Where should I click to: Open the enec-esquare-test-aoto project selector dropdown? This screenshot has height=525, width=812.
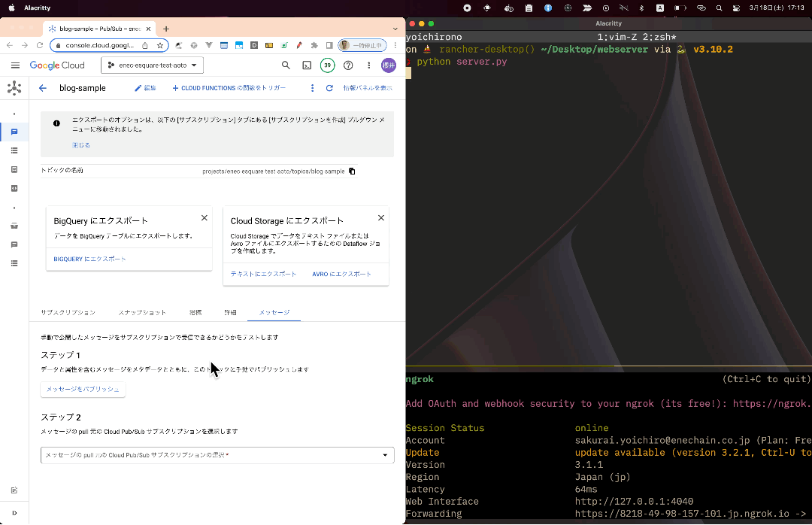point(152,65)
